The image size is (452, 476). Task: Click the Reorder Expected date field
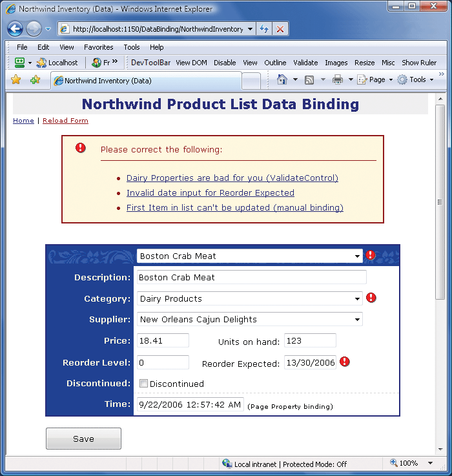[310, 362]
